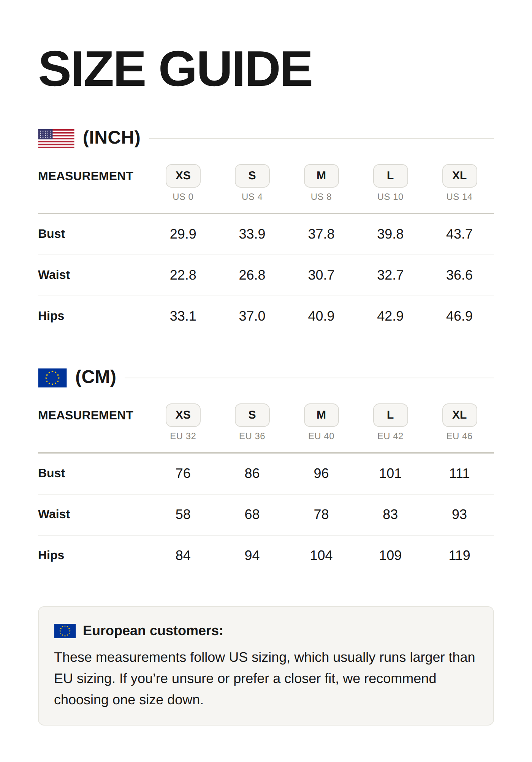Click the EU flag in European customers note

65,631
